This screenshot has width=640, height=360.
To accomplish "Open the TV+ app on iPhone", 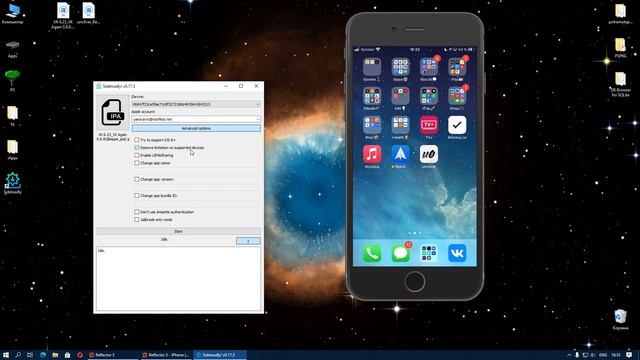I will pyautogui.click(x=429, y=125).
